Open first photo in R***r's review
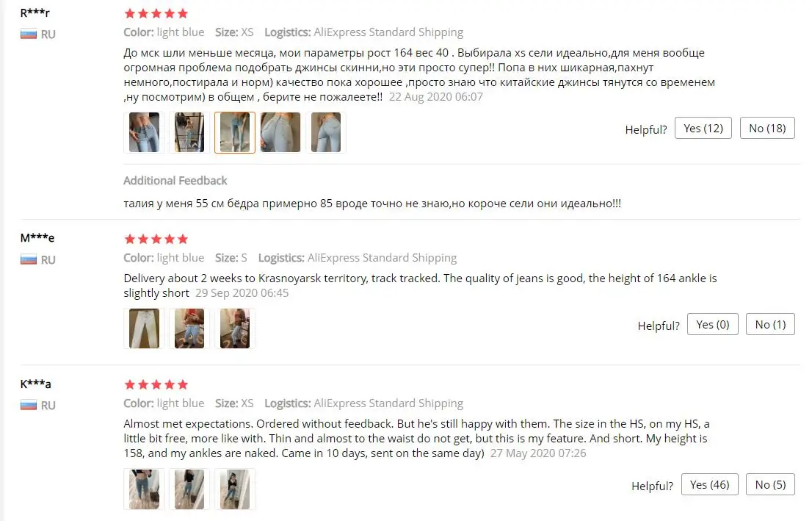Image resolution: width=812 pixels, height=521 pixels. coord(144,132)
